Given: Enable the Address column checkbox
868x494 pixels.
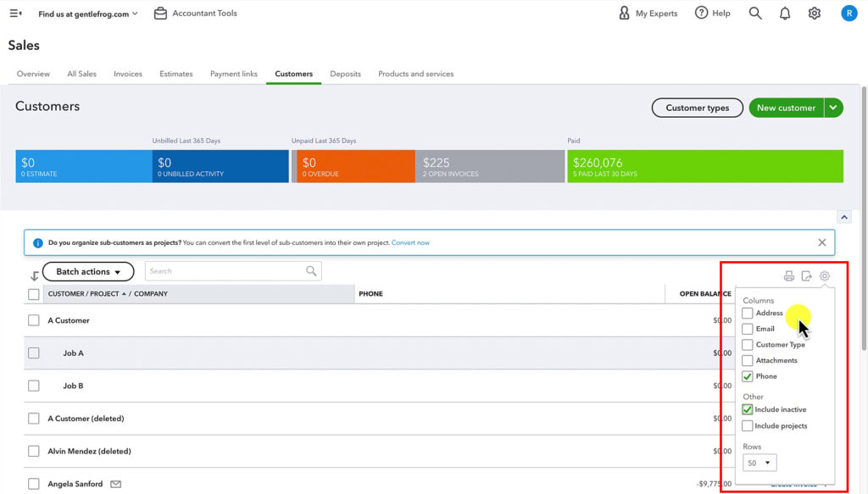Looking at the screenshot, I should 748,313.
